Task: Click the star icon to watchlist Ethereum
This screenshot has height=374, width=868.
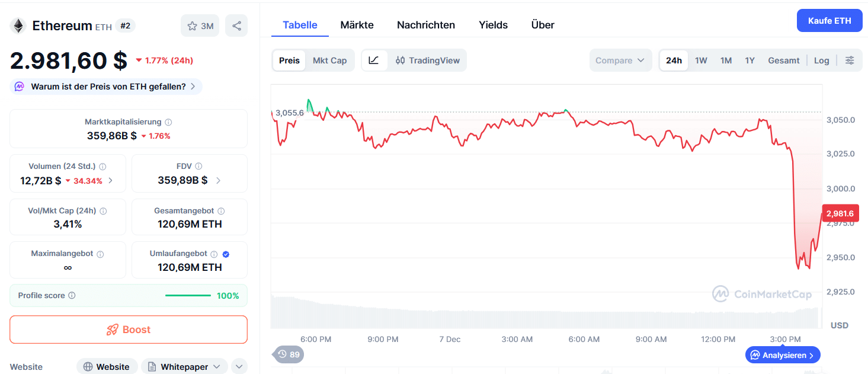Action: click(192, 25)
